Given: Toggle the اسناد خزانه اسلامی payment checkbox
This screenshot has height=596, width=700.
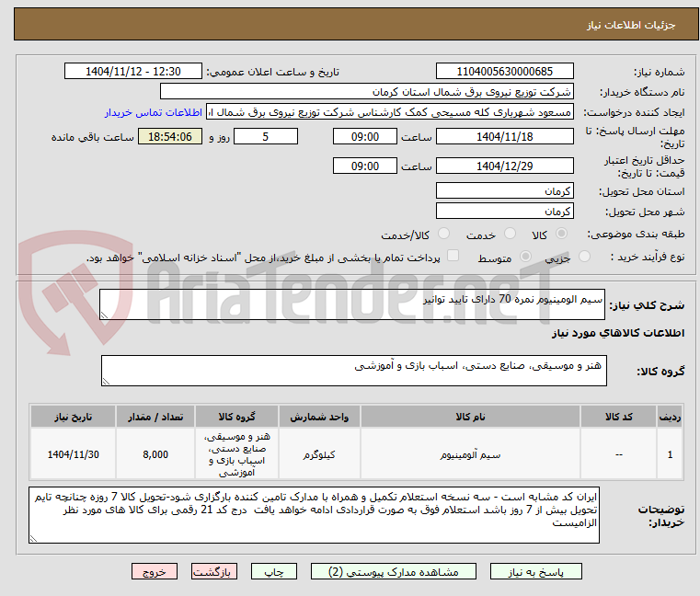Looking at the screenshot, I should click(x=453, y=256).
